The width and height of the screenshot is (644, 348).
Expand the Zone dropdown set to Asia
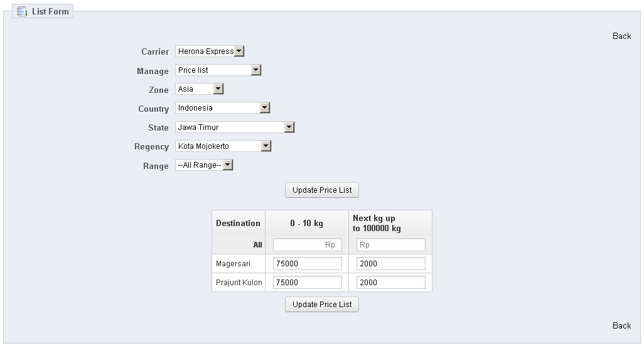coord(199,89)
